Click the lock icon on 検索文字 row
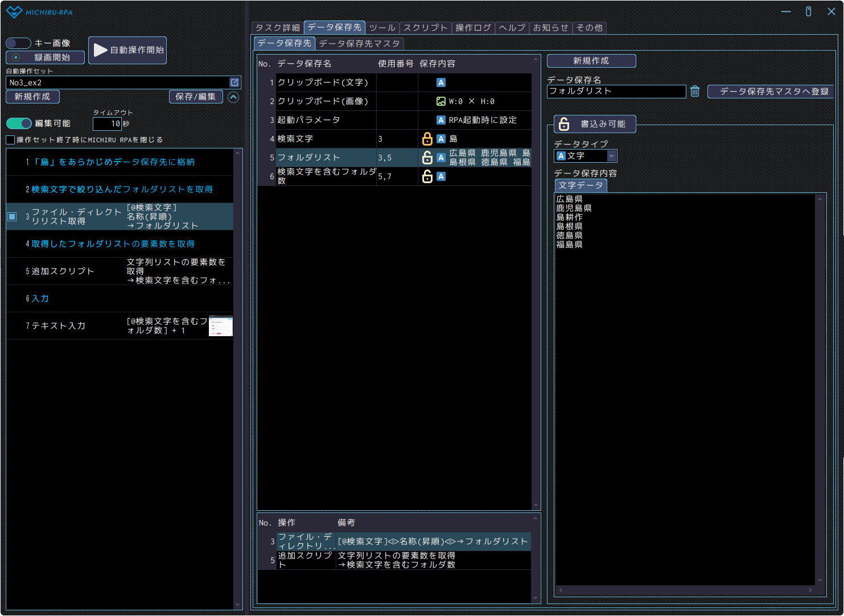 [427, 139]
